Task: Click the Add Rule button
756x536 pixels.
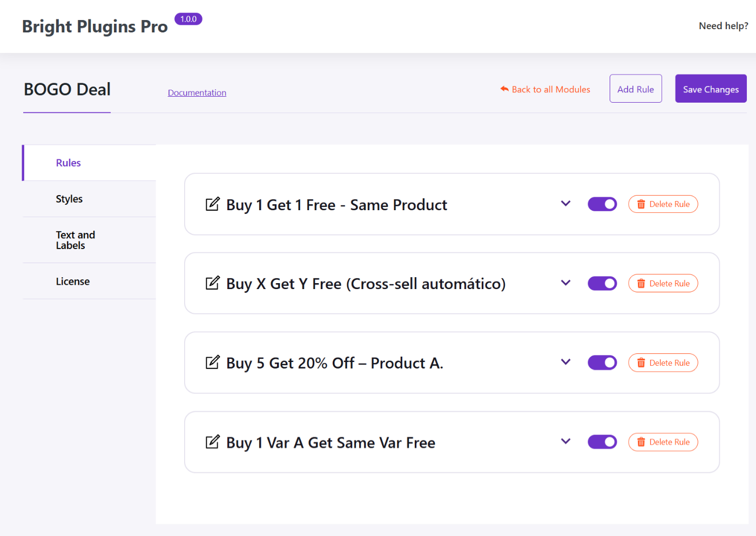Action: pyautogui.click(x=636, y=89)
